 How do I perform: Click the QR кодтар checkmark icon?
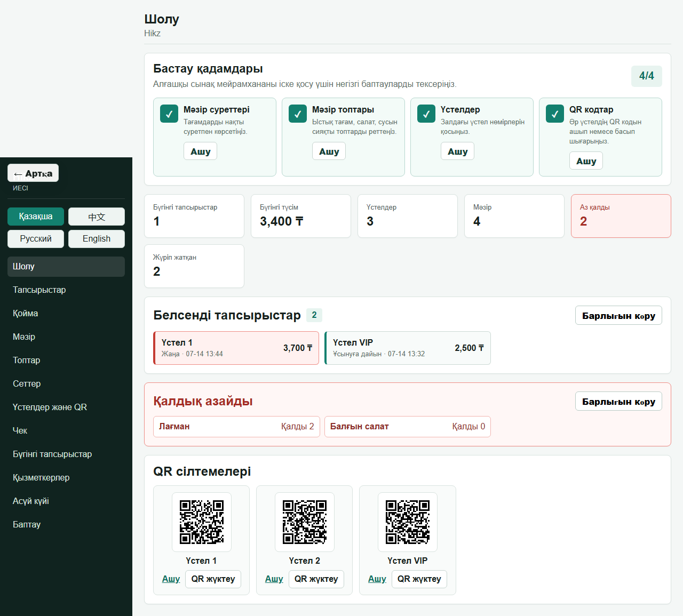click(555, 114)
